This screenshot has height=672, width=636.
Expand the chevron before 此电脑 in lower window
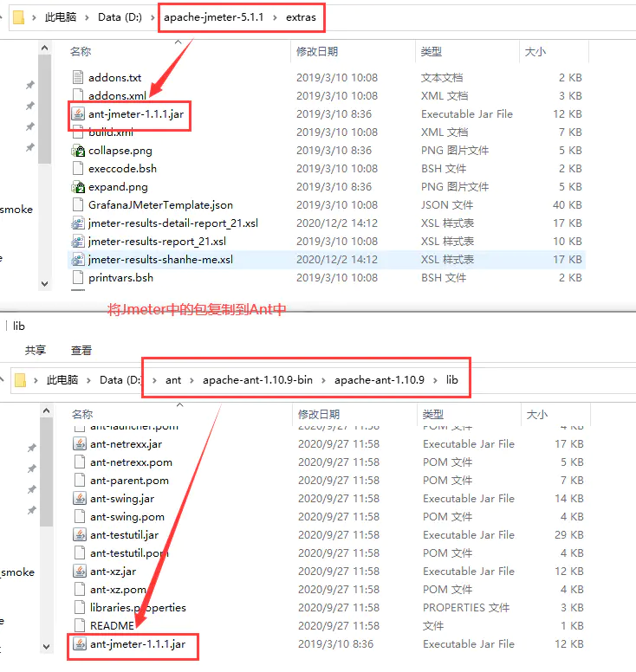pyautogui.click(x=36, y=380)
